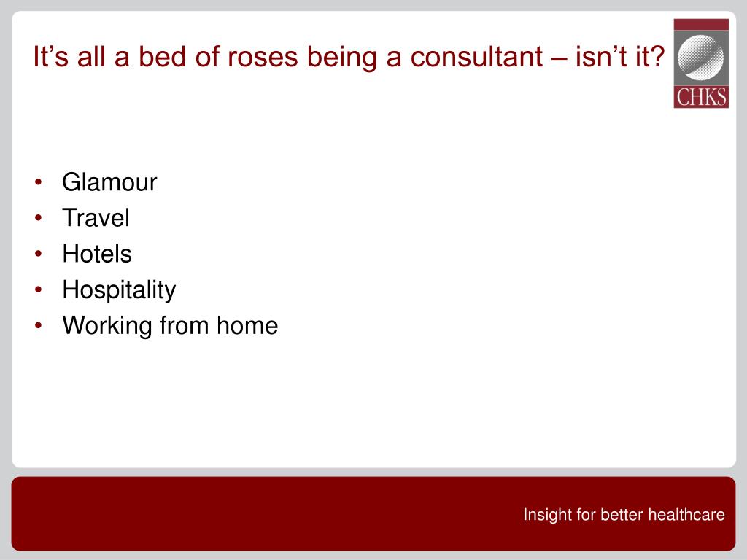Viewport: 747px width, 560px height.
Task: Click the word roses in title
Action: (x=263, y=58)
